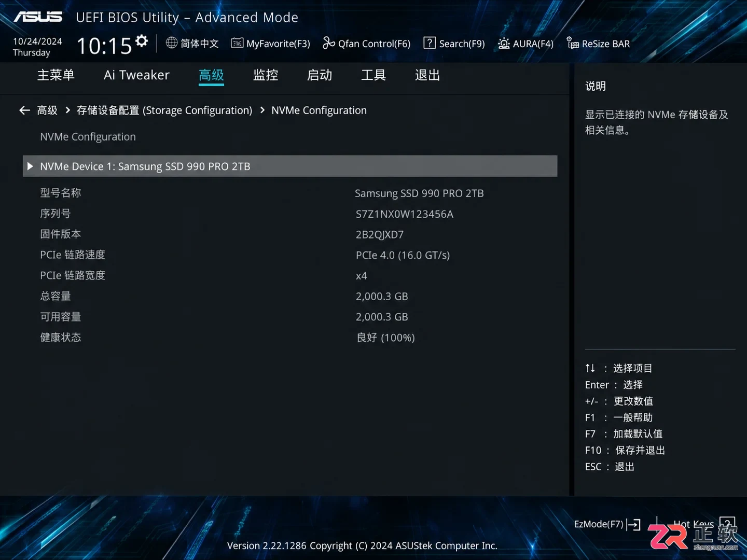747x560 pixels.
Task: Switch to the 主菜单 tab
Action: pos(56,75)
